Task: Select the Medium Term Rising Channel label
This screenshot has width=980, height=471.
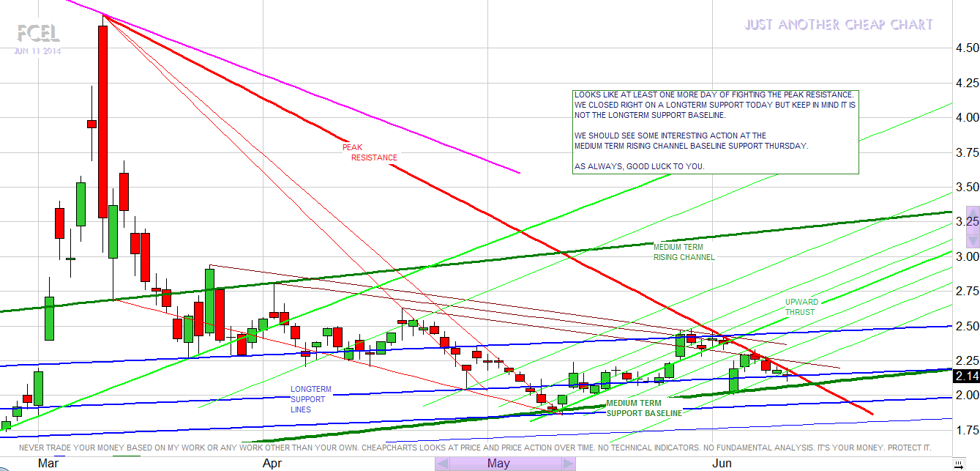Action: coord(684,253)
